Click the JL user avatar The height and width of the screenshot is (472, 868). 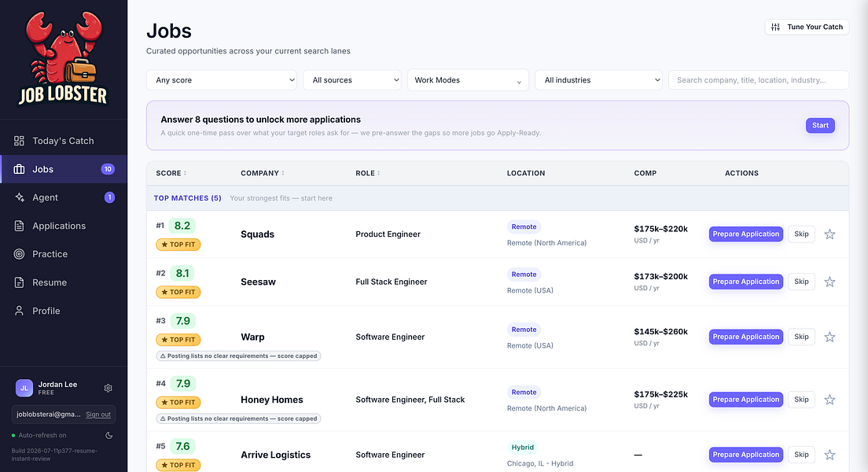point(24,389)
